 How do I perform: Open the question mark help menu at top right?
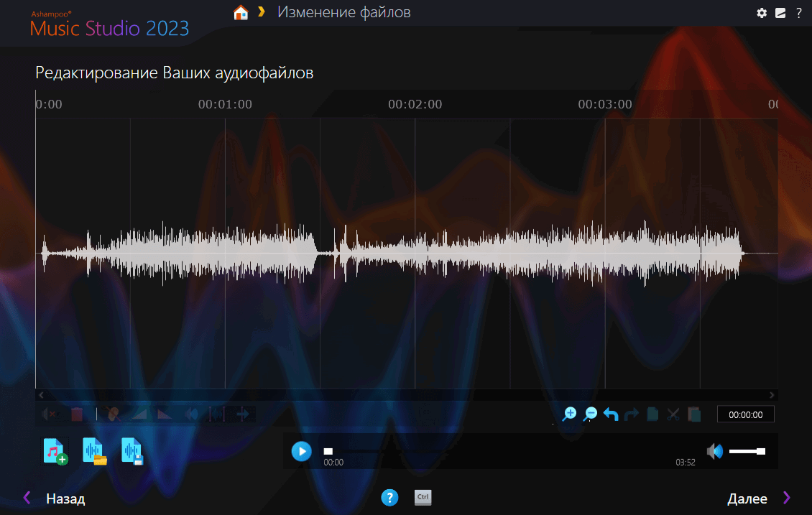pos(799,13)
